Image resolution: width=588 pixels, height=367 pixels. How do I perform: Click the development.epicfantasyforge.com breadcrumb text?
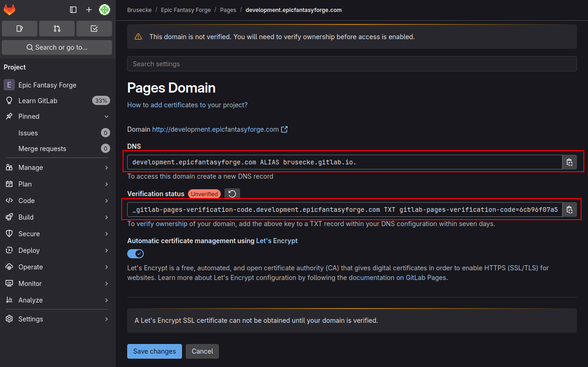[x=294, y=10]
